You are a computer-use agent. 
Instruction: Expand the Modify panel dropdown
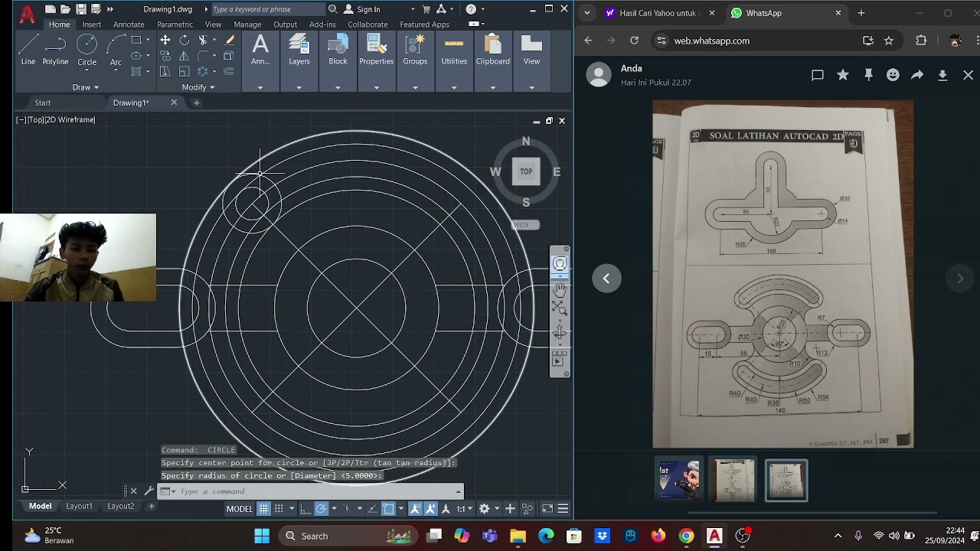coord(198,87)
